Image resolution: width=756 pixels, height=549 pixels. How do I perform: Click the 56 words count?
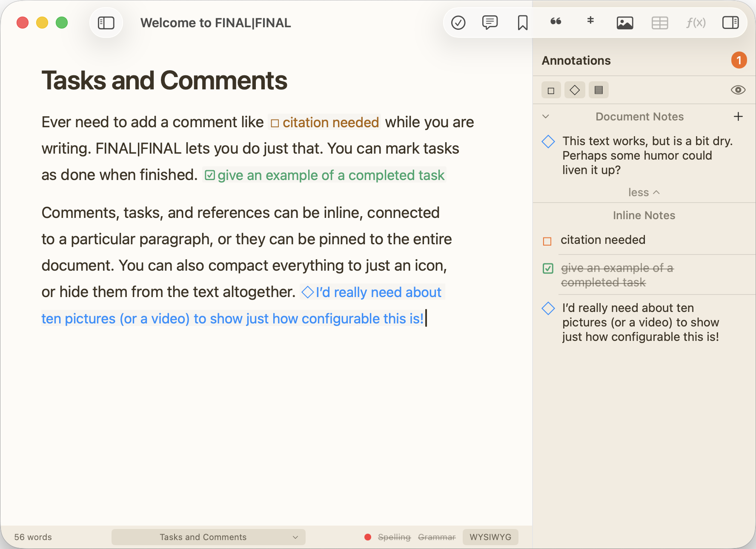tap(33, 537)
